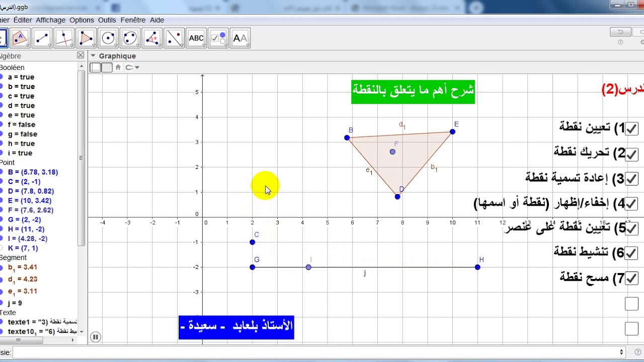Select point H at segment end
The width and height of the screenshot is (644, 362).
click(477, 267)
